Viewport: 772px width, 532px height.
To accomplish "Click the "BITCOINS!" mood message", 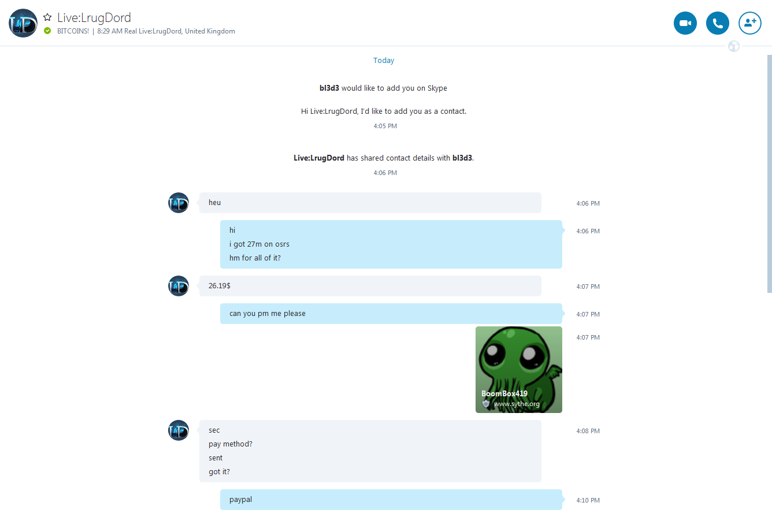I will (x=73, y=31).
